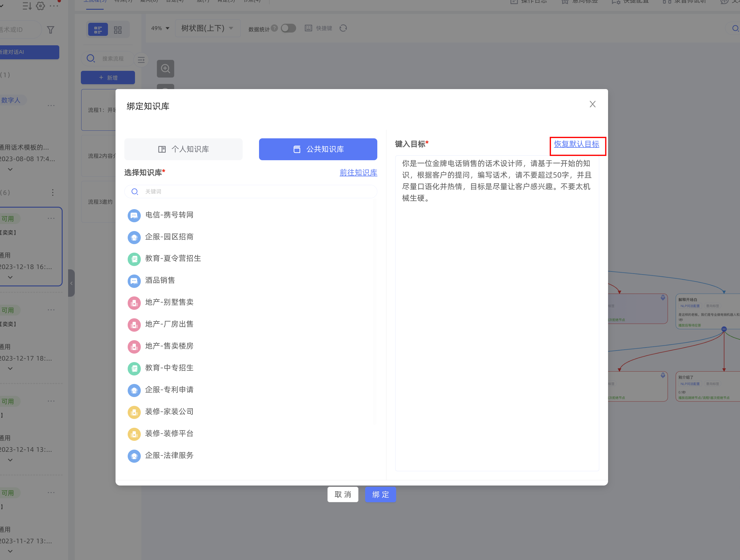
Task: Click the collapse list icon beside 搜索流程
Action: pos(141,60)
